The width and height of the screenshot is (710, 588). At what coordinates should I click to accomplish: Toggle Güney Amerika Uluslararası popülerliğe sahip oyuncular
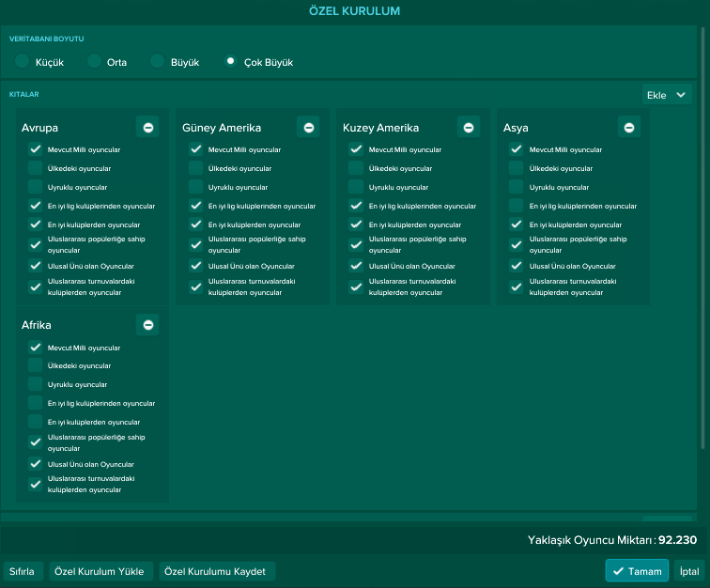coord(196,244)
